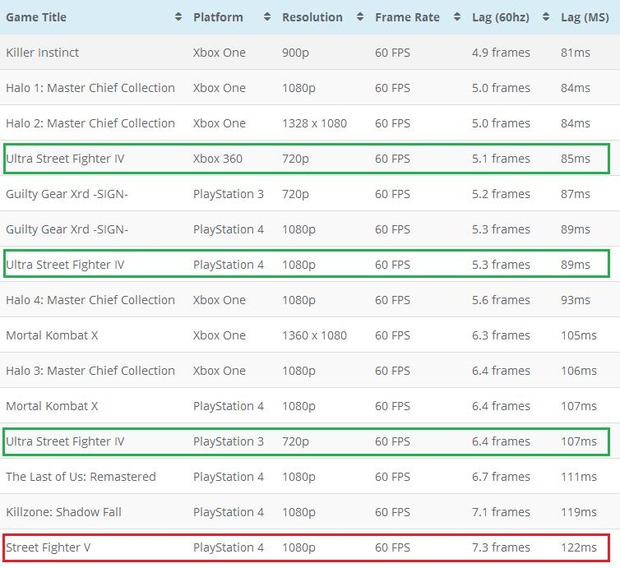
Task: Click 1080p in Killzone: Shadow Fall row
Action: point(299,513)
